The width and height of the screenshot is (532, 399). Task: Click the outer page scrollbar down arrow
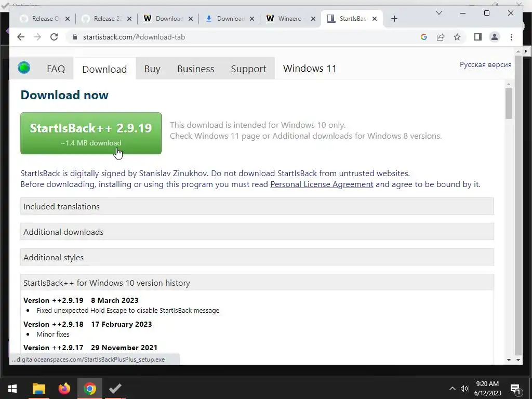pos(518,360)
